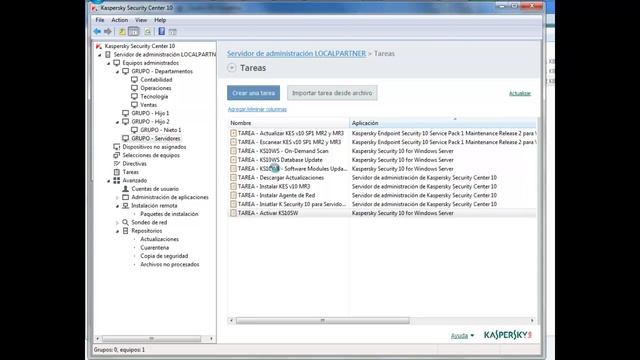This screenshot has height=360, width=640.
Task: Click the Actualizar link
Action: coord(520,93)
